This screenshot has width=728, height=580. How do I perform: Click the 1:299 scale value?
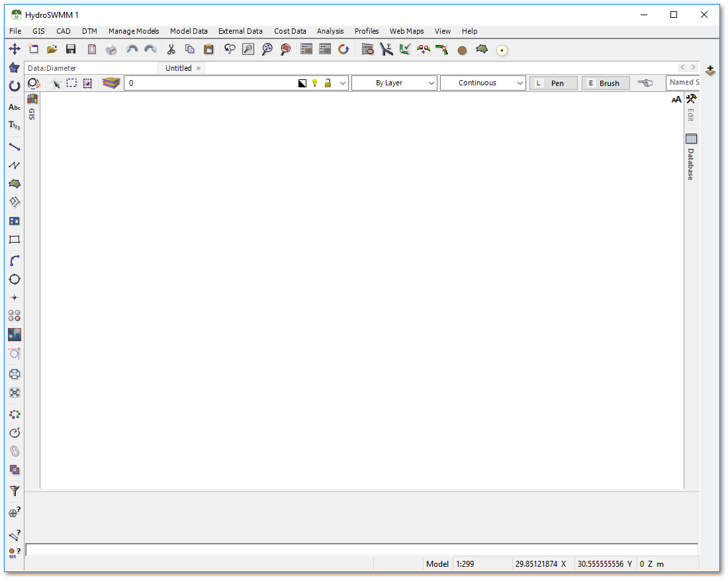pyautogui.click(x=465, y=564)
